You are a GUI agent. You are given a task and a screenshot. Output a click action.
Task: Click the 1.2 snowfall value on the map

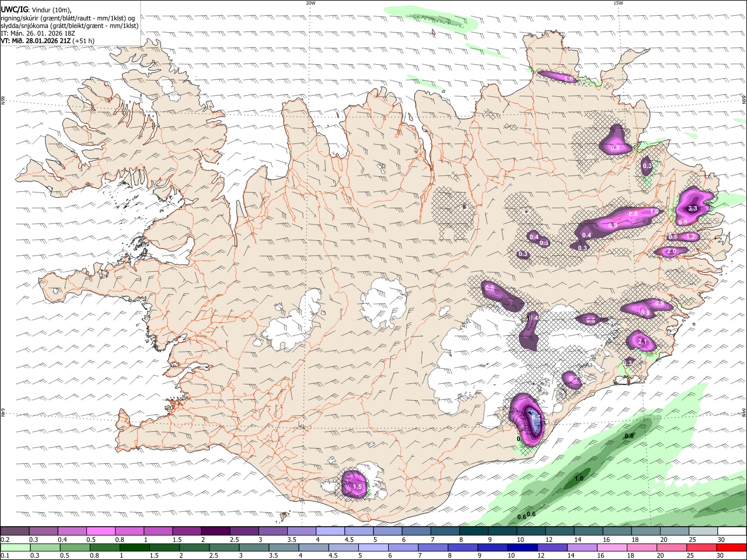click(x=690, y=237)
